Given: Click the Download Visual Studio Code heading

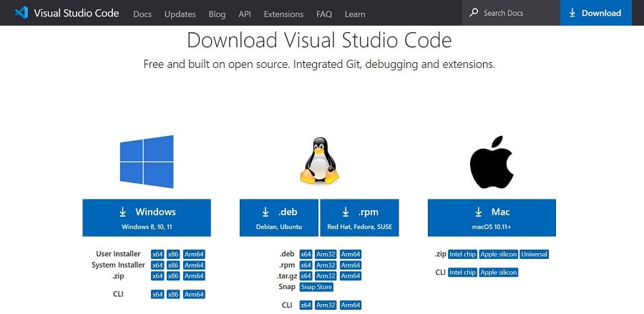Looking at the screenshot, I should [320, 40].
